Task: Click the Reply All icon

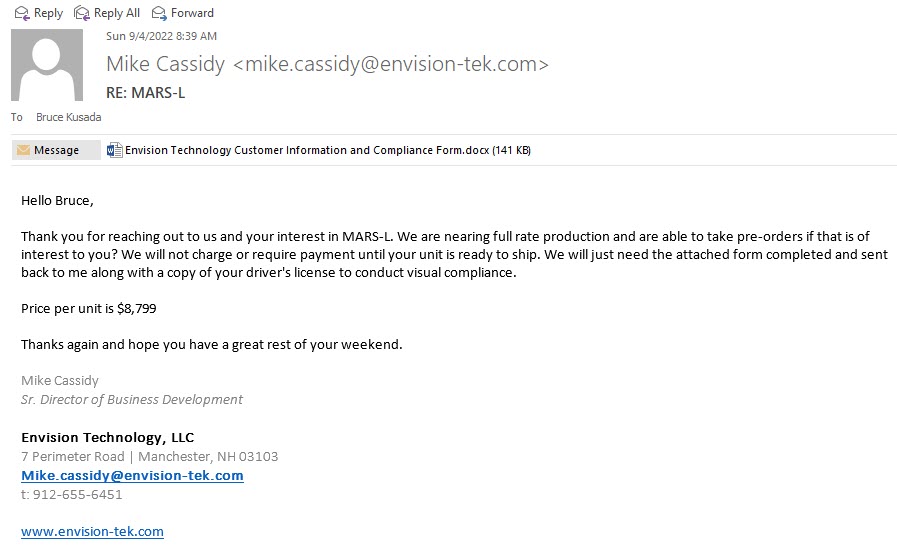Action: (x=81, y=13)
